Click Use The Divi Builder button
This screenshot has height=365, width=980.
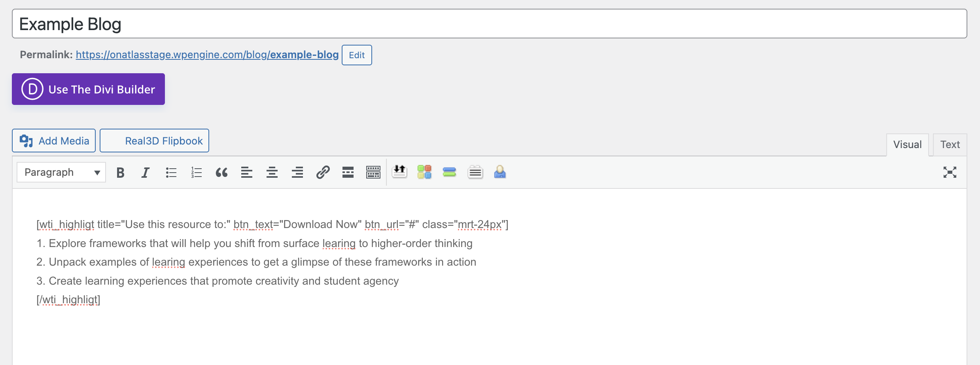coord(88,89)
